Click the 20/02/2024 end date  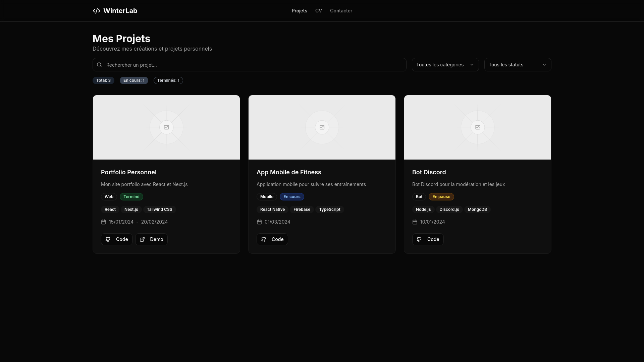pyautogui.click(x=154, y=222)
